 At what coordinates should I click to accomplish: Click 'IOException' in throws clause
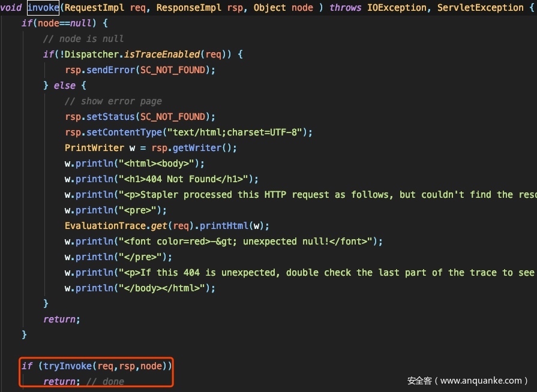point(397,8)
